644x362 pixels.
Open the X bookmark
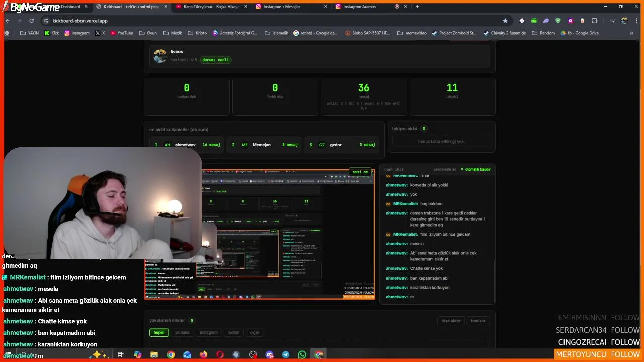point(100,33)
